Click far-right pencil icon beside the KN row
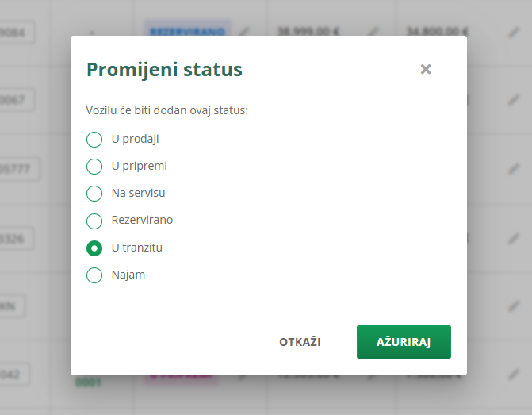This screenshot has width=532, height=415. [514, 305]
